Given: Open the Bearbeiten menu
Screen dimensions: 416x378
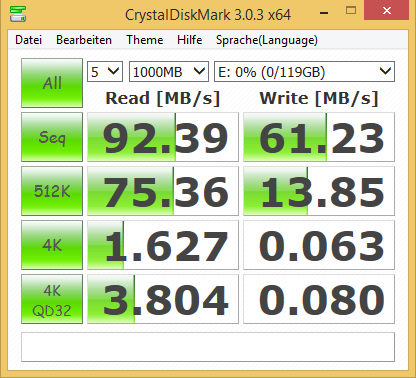Looking at the screenshot, I should tap(84, 40).
